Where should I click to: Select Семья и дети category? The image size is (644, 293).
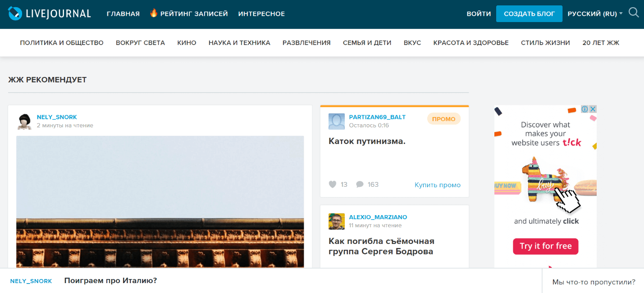367,43
